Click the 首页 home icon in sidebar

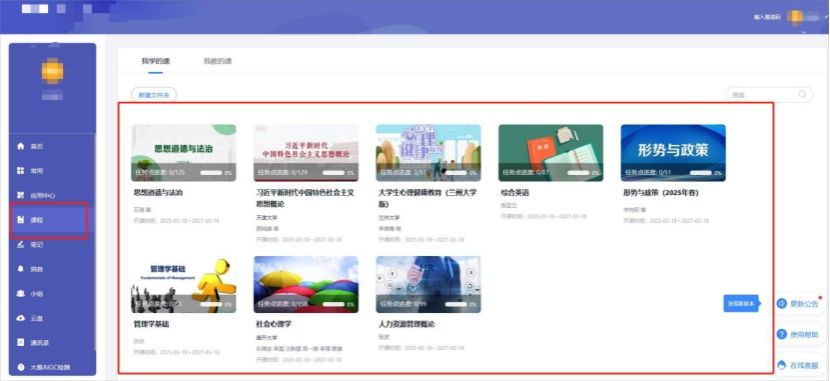21,146
